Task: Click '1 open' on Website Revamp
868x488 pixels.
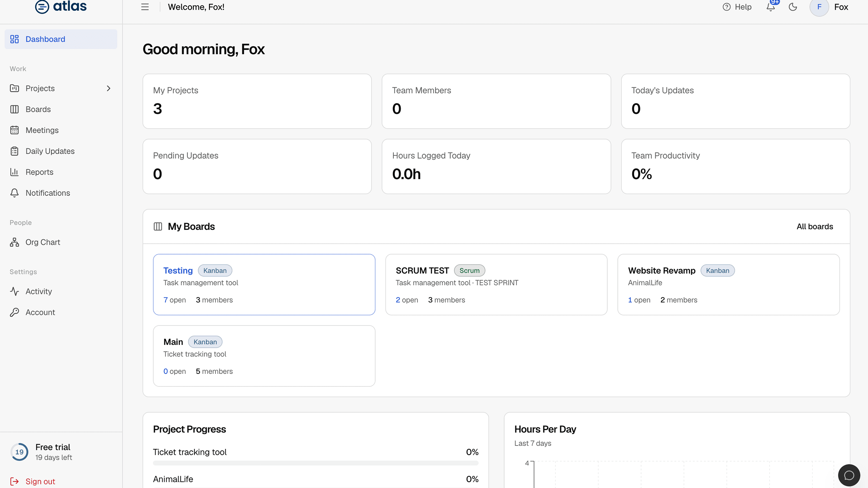Action: [639, 300]
